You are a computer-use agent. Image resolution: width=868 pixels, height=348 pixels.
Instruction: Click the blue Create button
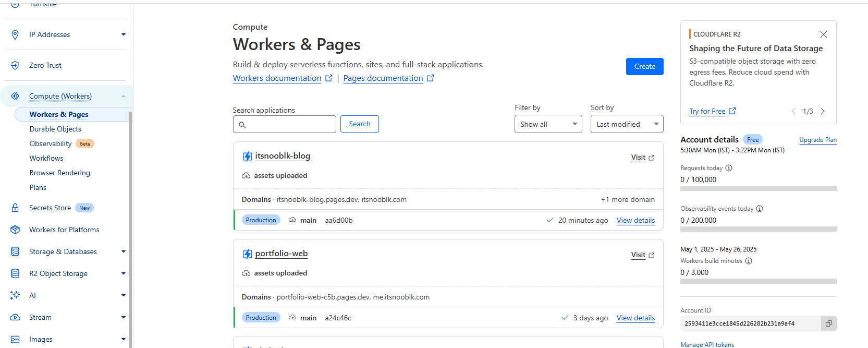[x=645, y=66]
